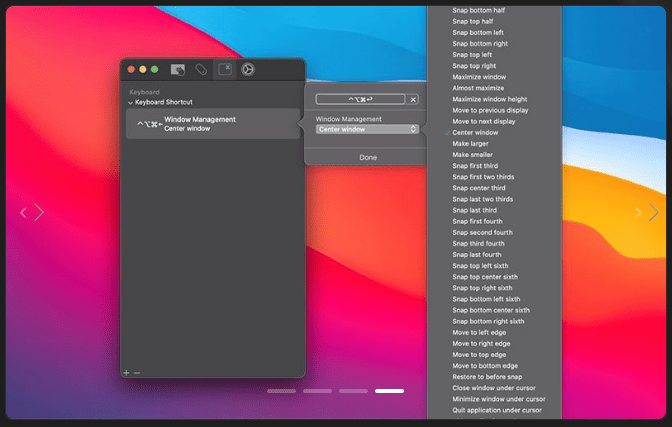The image size is (672, 427).
Task: Clear the recorded shortcut with X button
Action: click(413, 99)
